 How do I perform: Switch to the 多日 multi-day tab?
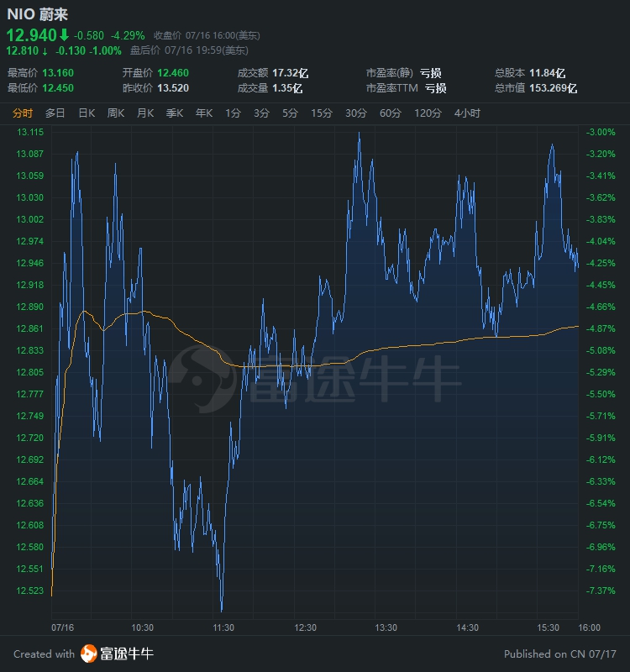point(55,113)
